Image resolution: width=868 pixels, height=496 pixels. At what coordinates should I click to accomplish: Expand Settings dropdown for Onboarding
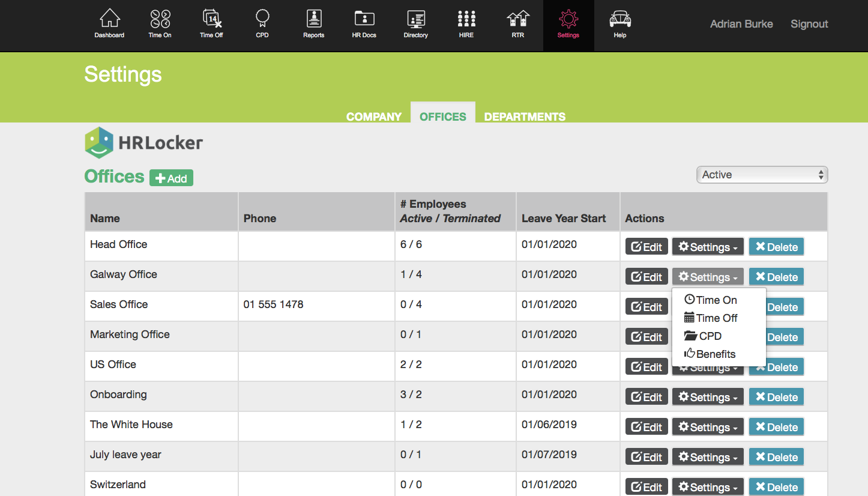[708, 397]
